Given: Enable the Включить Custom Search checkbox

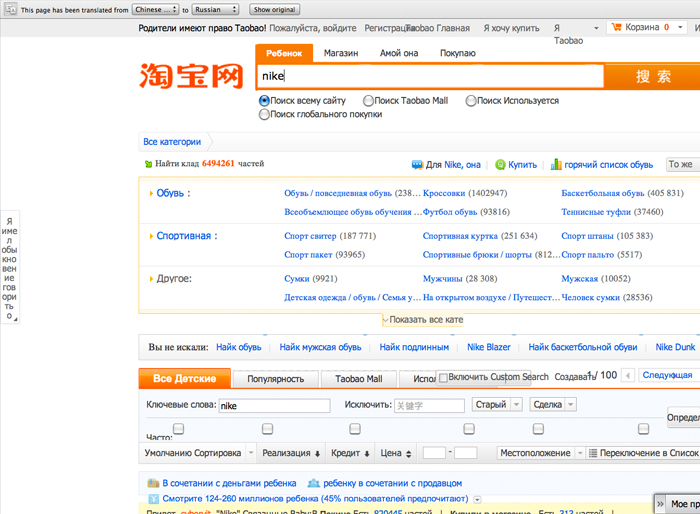Looking at the screenshot, I should pyautogui.click(x=443, y=378).
